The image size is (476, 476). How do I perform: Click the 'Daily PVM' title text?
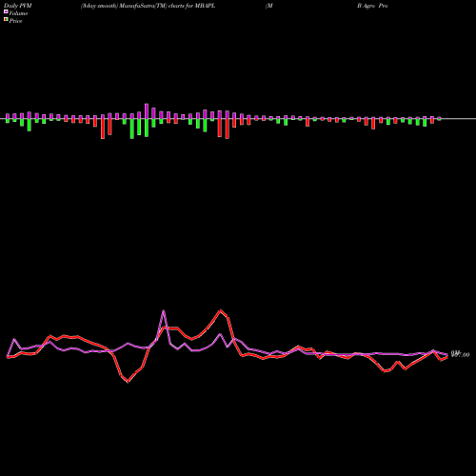(18, 6)
